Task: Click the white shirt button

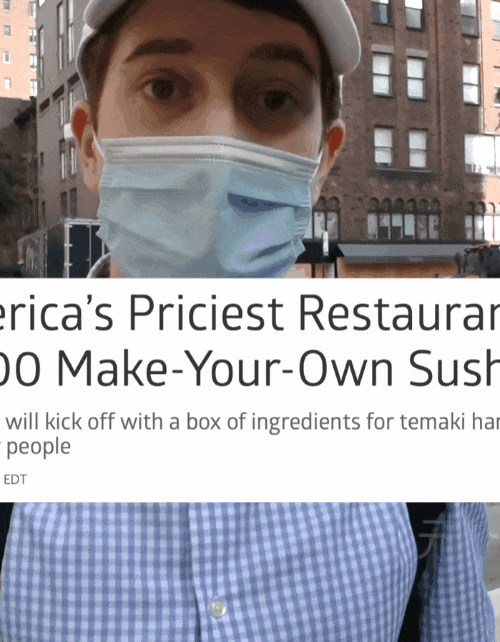Action: (217, 608)
